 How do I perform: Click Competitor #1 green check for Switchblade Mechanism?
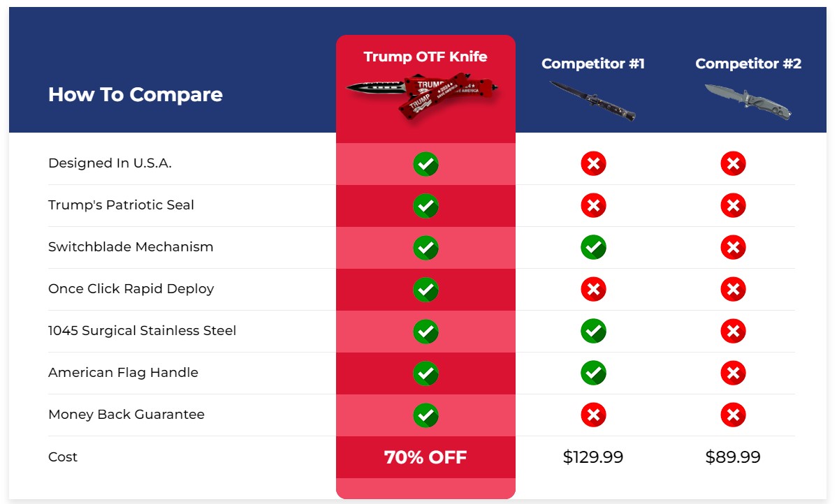pyautogui.click(x=594, y=248)
